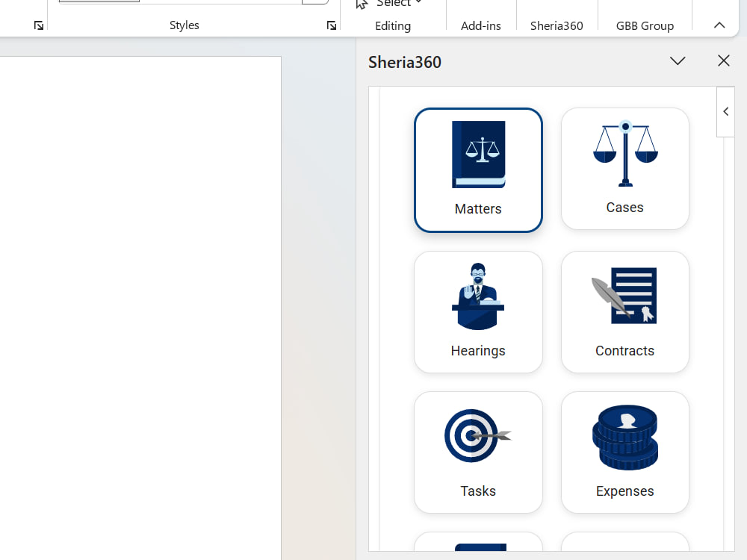Open the Sheria360 task pane options dropdown
747x560 pixels.
tap(678, 61)
